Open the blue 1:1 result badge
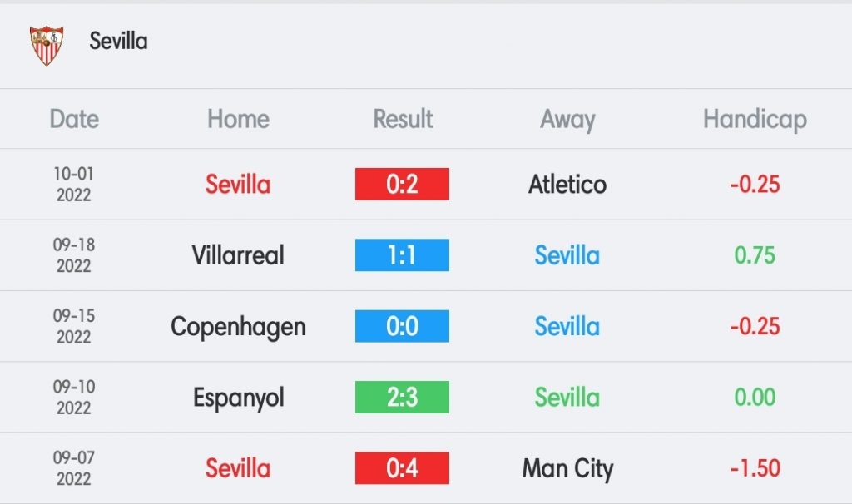 (402, 255)
